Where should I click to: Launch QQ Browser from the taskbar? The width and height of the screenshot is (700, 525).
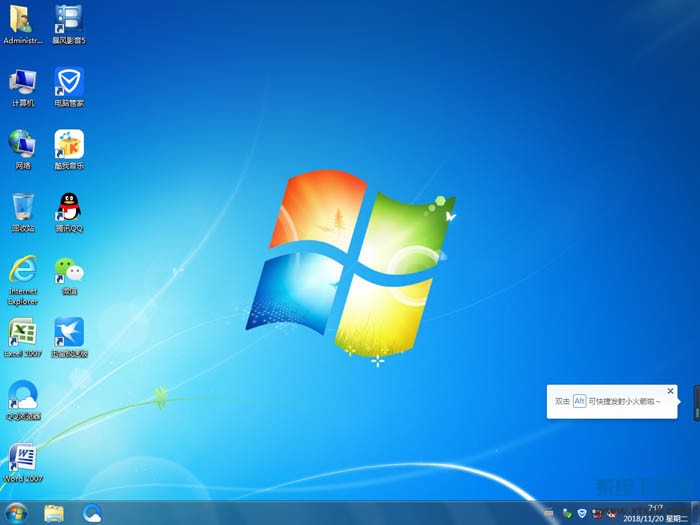pos(92,512)
